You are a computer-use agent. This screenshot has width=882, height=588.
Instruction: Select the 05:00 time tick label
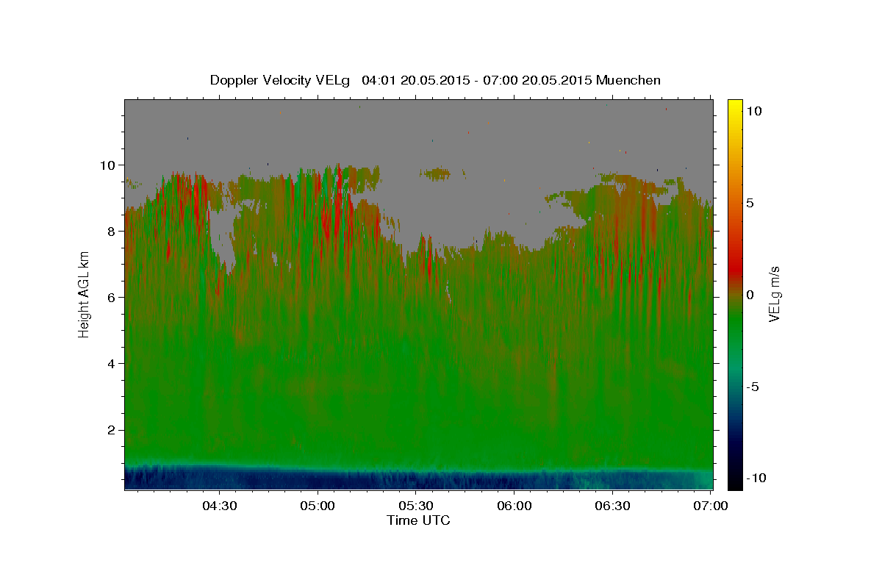coord(318,506)
